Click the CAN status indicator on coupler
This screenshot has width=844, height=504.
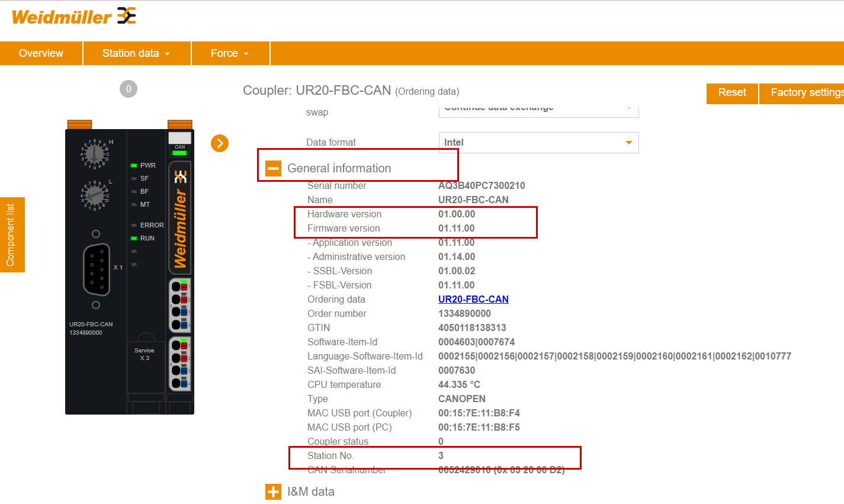[180, 152]
